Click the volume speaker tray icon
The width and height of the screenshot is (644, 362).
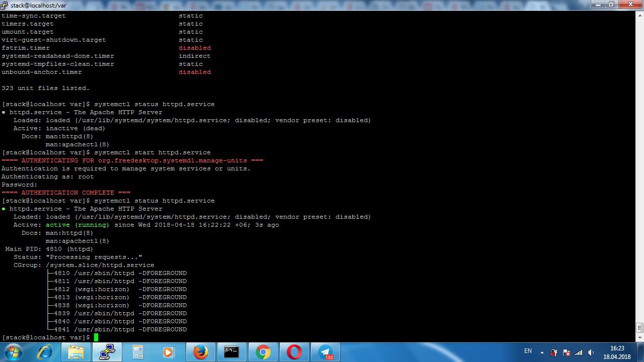pos(591,352)
